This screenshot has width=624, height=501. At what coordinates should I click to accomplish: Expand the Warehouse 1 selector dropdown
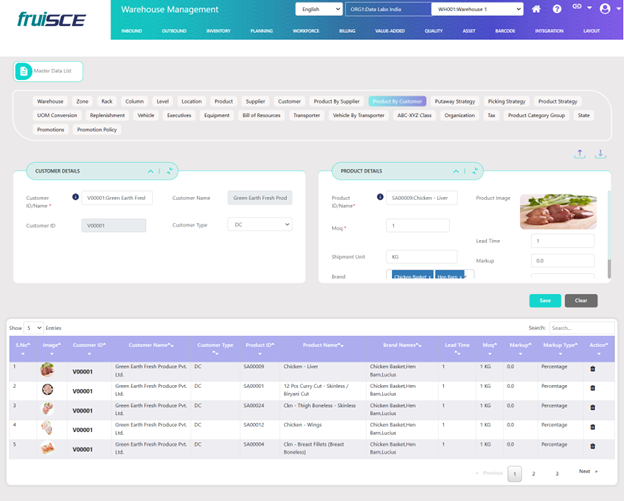pyautogui.click(x=477, y=9)
